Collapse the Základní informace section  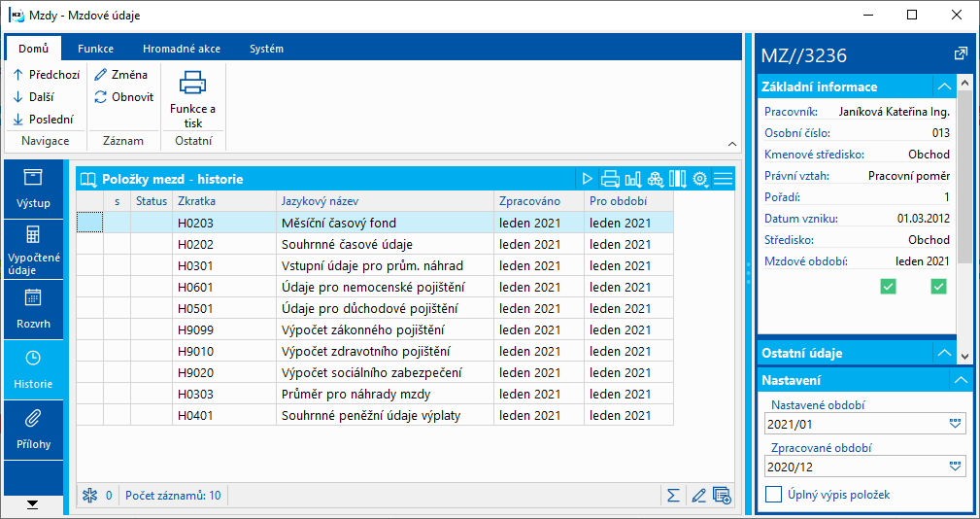pyautogui.click(x=944, y=86)
